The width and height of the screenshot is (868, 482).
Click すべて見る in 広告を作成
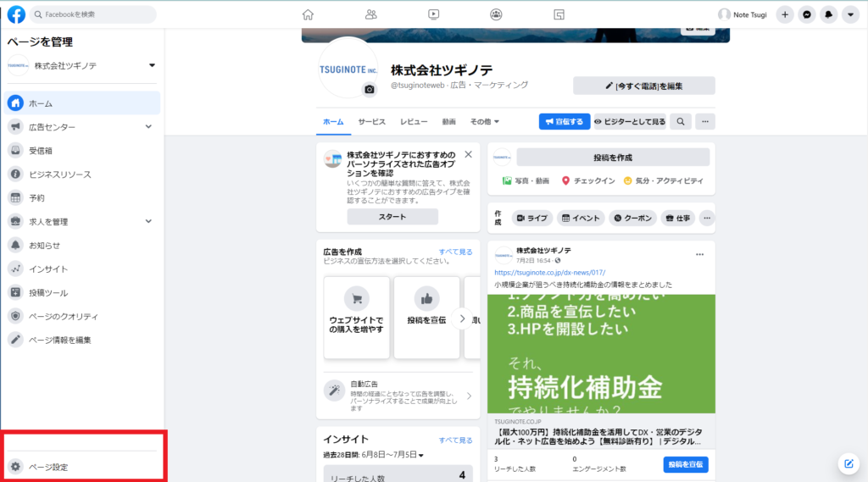[x=455, y=252]
